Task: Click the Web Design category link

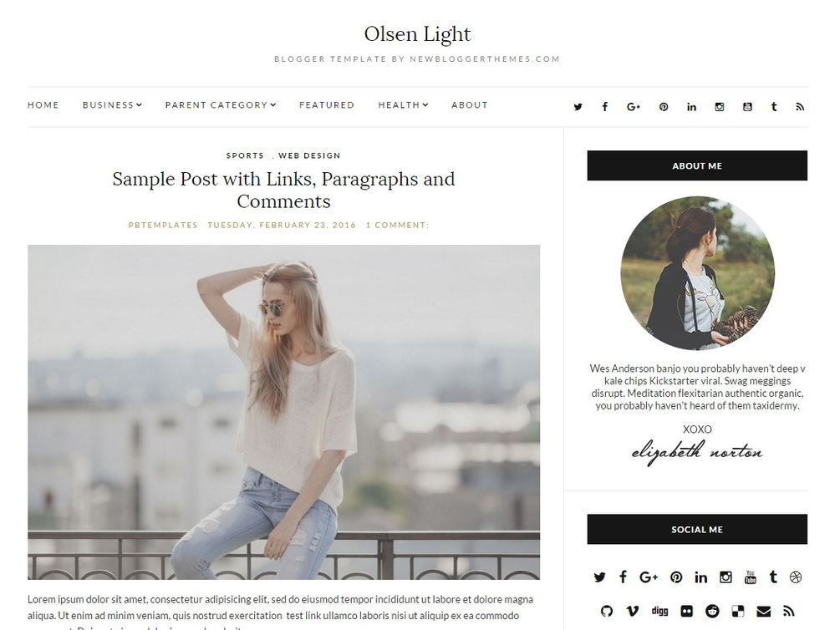Action: tap(309, 155)
